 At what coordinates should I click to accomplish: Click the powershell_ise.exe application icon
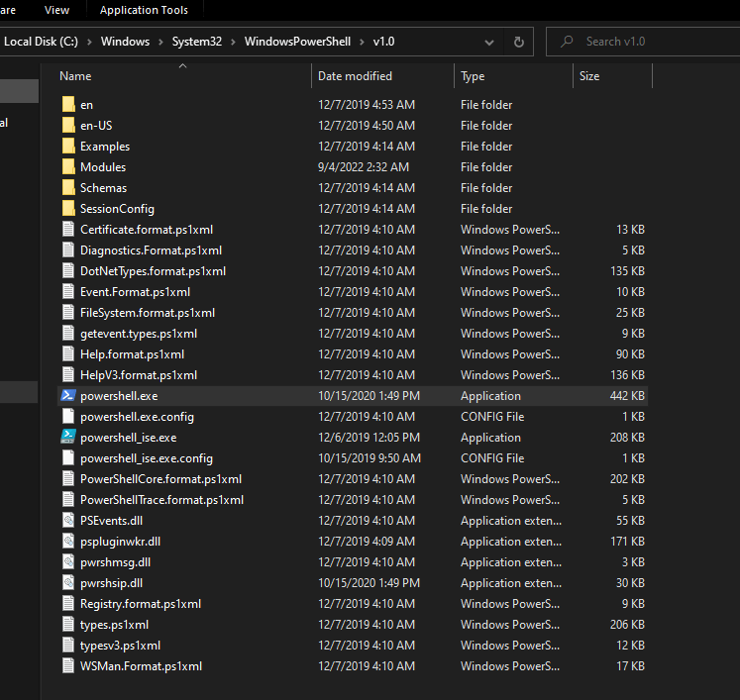(x=68, y=437)
